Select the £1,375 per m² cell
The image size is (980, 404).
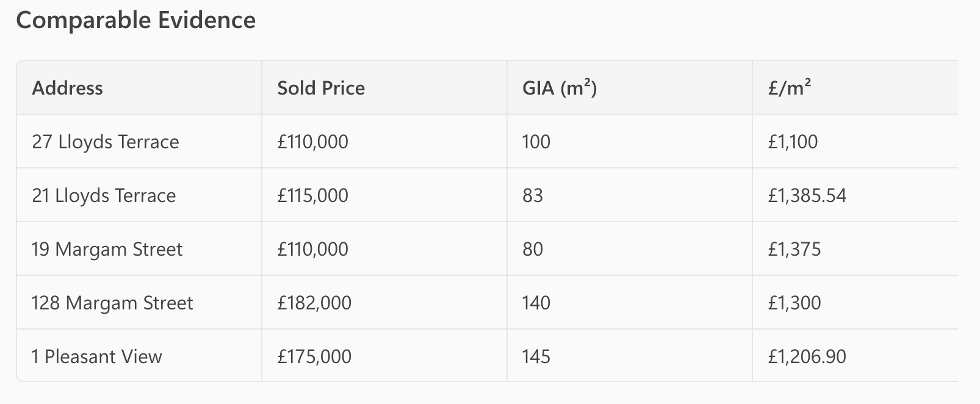click(x=794, y=249)
